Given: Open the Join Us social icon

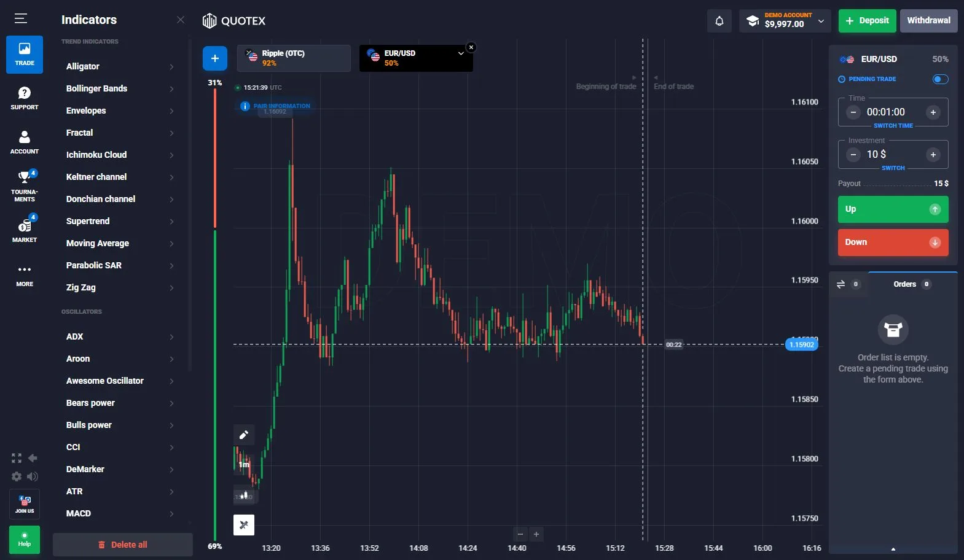Looking at the screenshot, I should [x=25, y=504].
